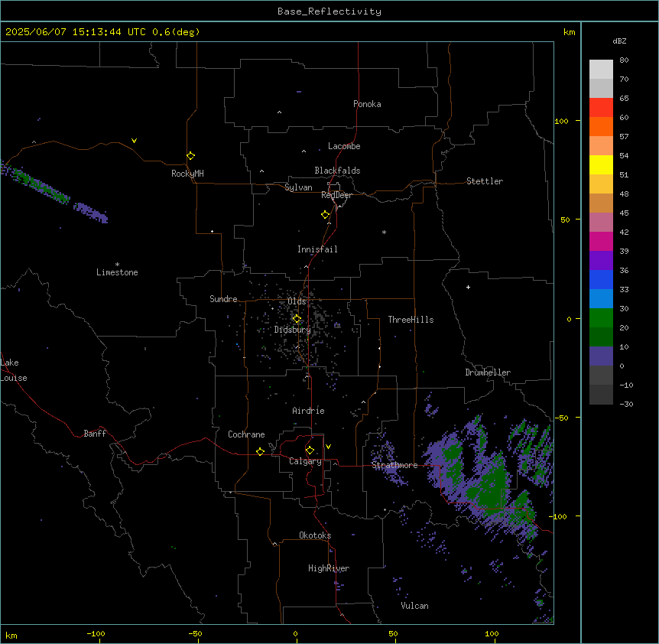
Task: Click the ThreeHills town label
Action: [411, 320]
